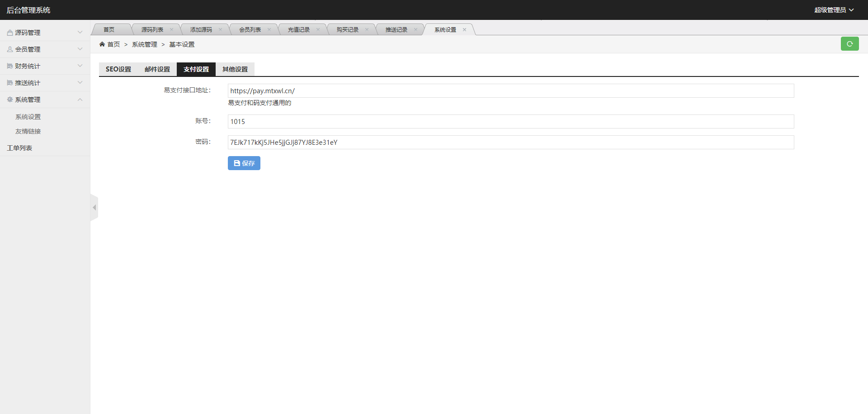Expand the 源码管理 sidebar menu

(45, 33)
